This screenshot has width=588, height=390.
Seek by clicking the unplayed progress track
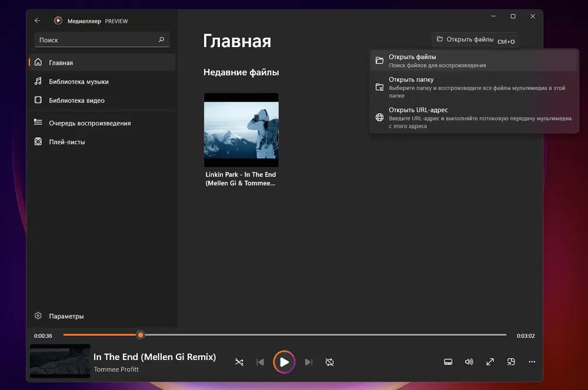(x=325, y=335)
